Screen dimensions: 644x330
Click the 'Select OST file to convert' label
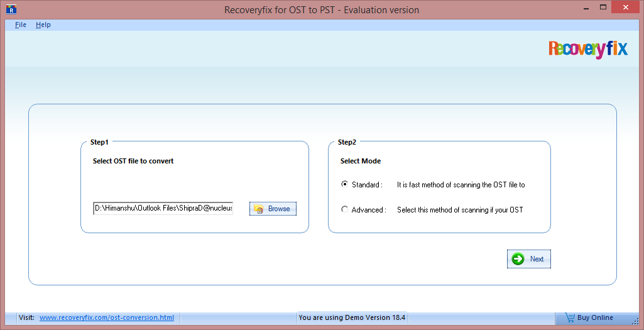(133, 161)
